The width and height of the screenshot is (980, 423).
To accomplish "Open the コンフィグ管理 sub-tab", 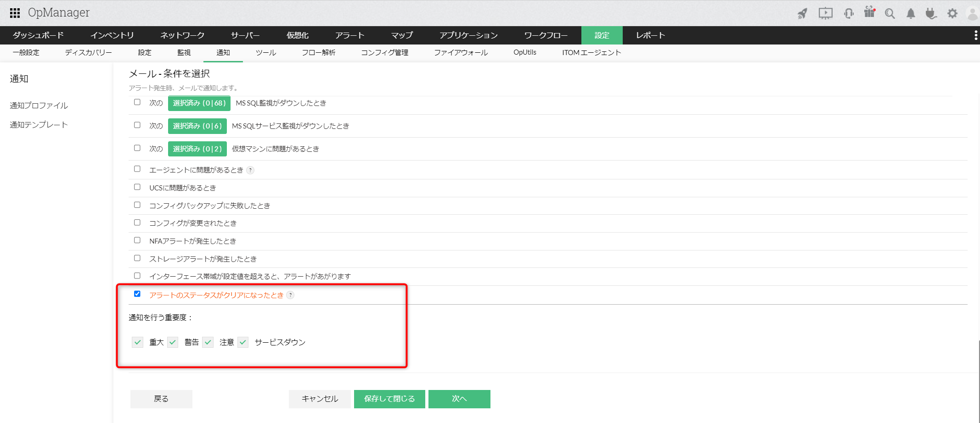I will pyautogui.click(x=385, y=53).
